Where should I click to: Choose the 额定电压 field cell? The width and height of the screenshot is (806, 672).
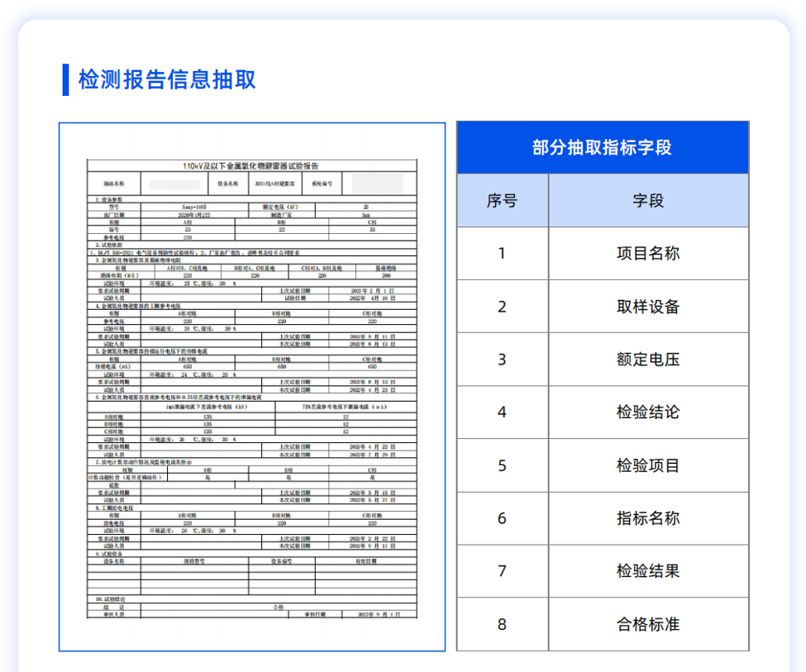[648, 360]
